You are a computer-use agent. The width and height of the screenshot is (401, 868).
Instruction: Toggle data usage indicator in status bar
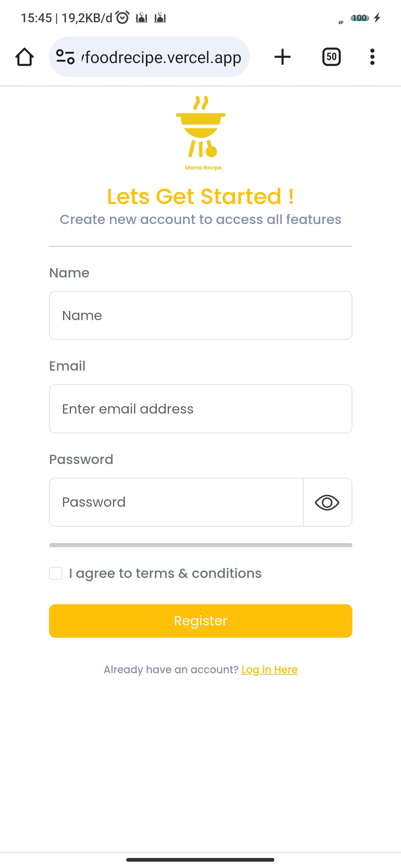(341, 22)
